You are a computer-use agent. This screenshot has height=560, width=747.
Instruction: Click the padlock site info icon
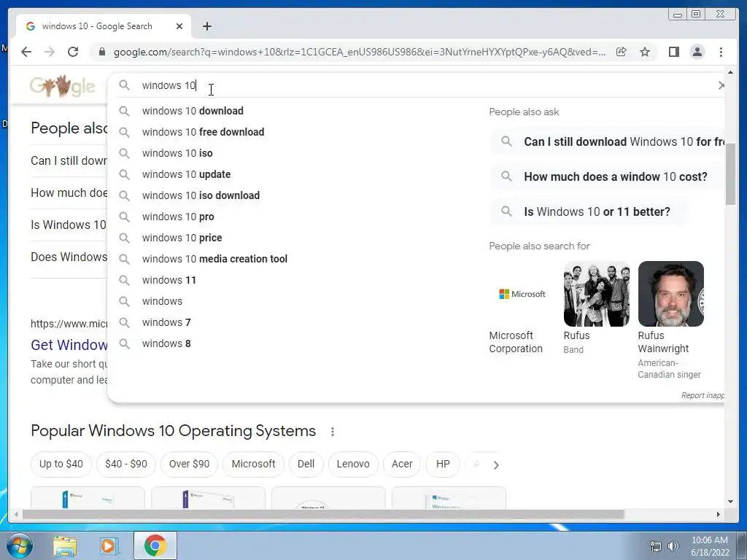coord(101,52)
